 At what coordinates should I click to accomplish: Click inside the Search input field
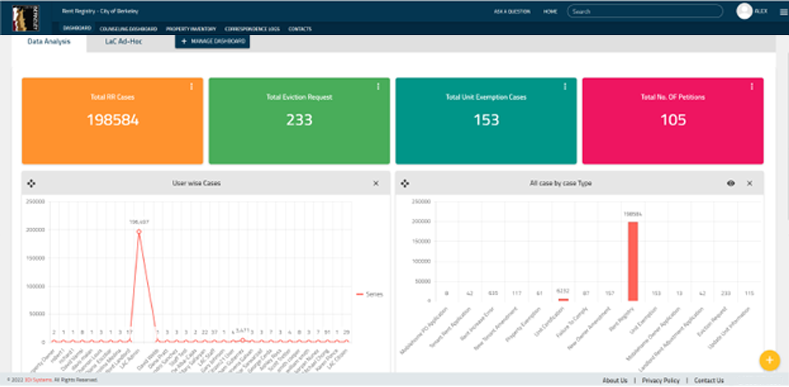[645, 11]
